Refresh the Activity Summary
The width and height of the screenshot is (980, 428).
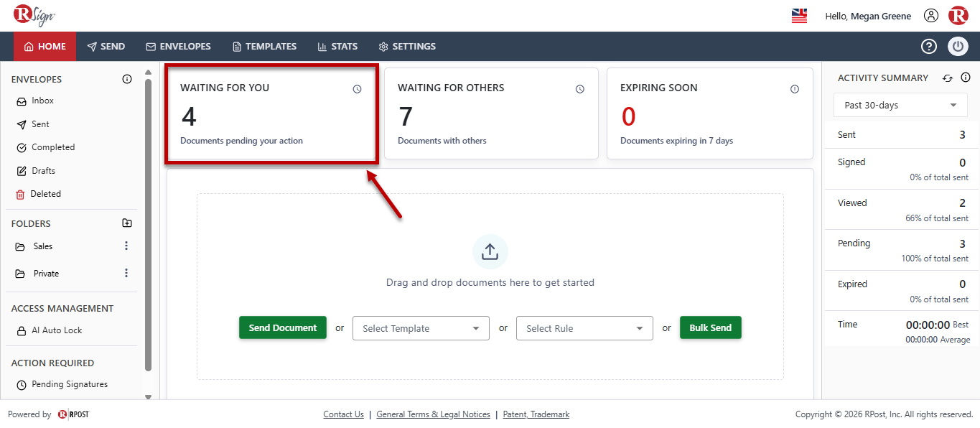948,78
